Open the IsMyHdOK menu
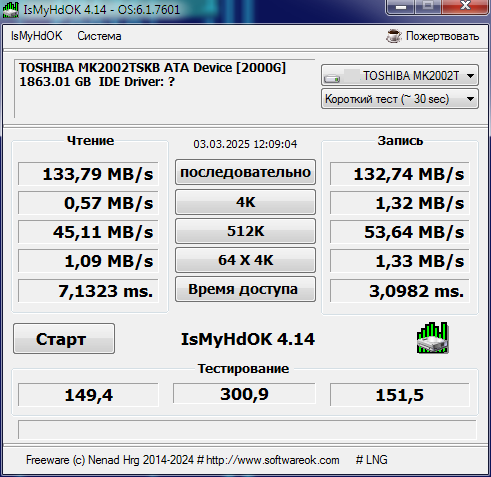The image size is (491, 477). [x=36, y=36]
